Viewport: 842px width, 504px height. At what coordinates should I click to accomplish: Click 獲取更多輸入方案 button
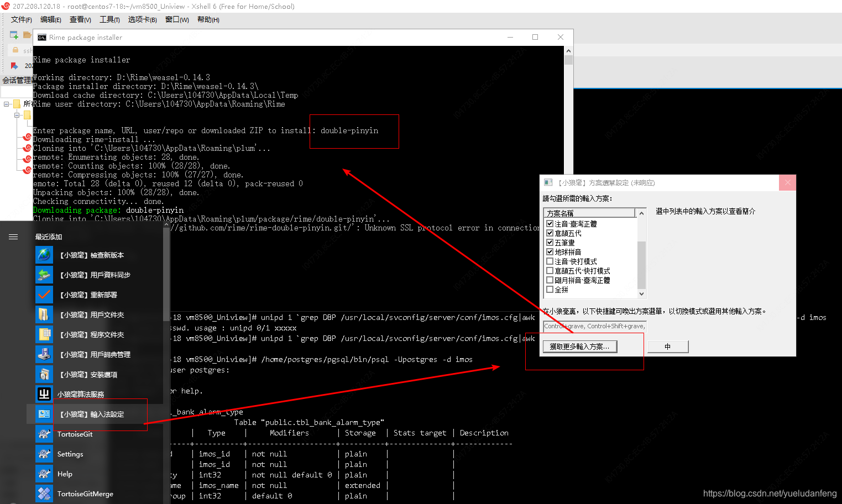(580, 347)
